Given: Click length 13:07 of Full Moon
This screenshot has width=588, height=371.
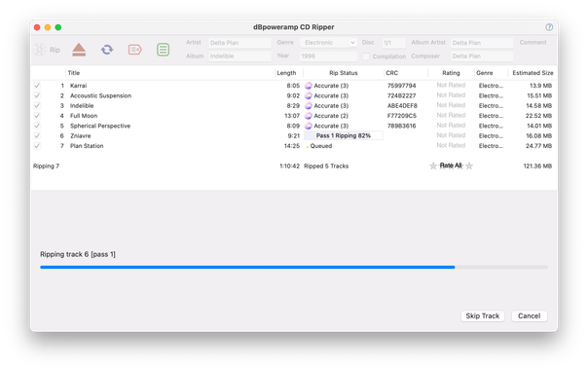Looking at the screenshot, I should (292, 116).
